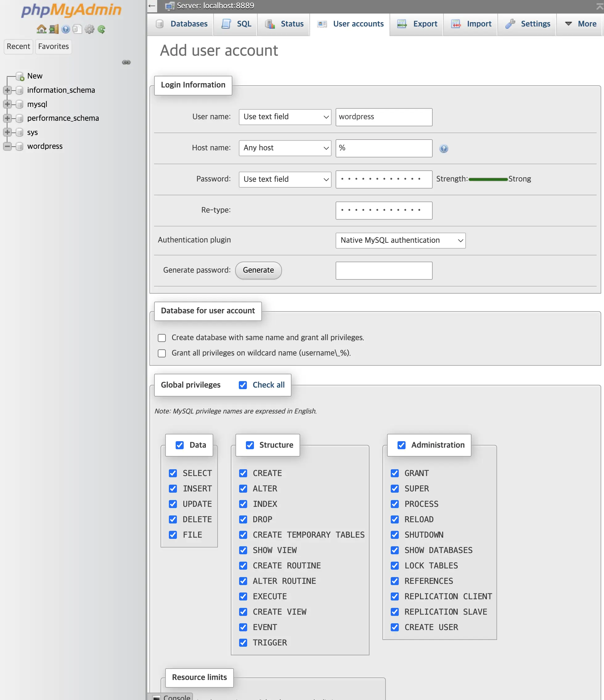Click the Home icon in sidebar
The width and height of the screenshot is (604, 700).
tap(41, 29)
